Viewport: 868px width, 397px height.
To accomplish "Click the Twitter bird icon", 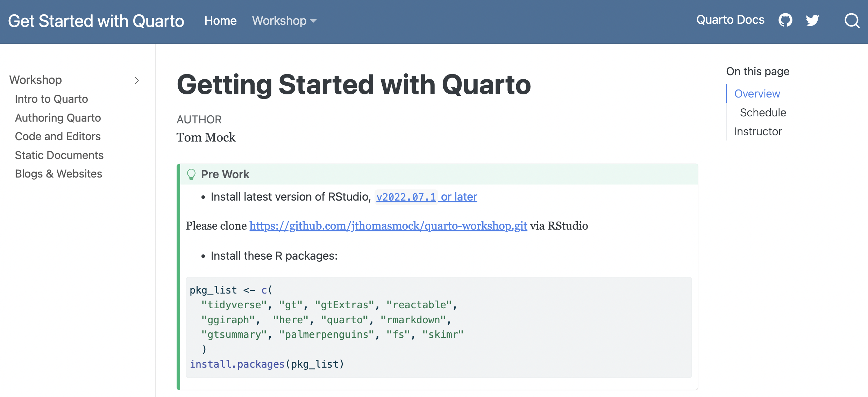I will click(x=812, y=20).
